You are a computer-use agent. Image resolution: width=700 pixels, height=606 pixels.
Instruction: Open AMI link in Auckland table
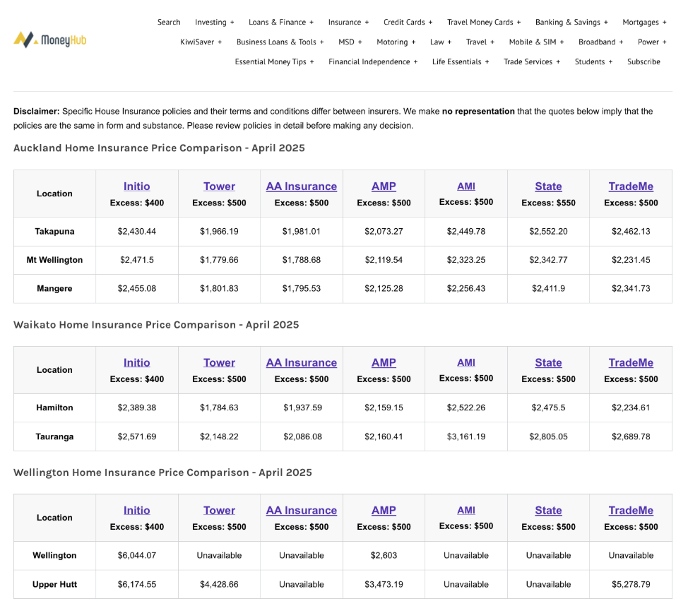(x=466, y=186)
